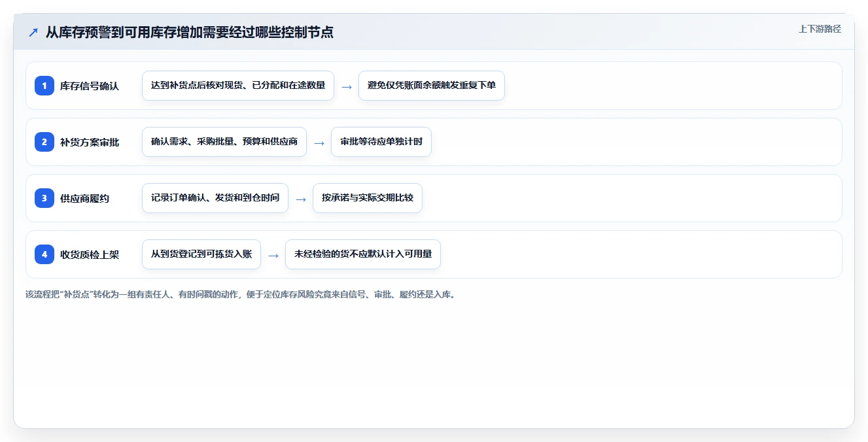Click the 上下游路径 label
Screen dimensions: 868x442
pos(820,29)
